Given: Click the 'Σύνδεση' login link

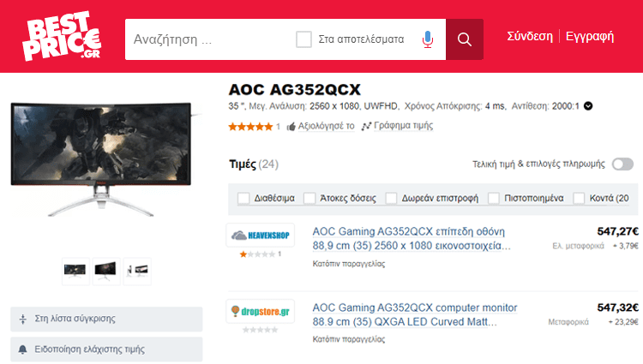Looking at the screenshot, I should [x=530, y=37].
